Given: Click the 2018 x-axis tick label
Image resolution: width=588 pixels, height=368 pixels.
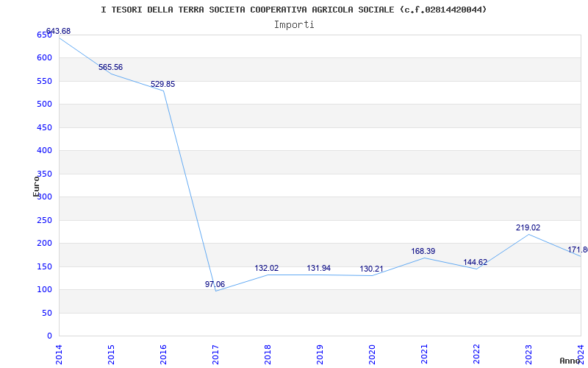Looking at the screenshot, I should [x=268, y=354].
